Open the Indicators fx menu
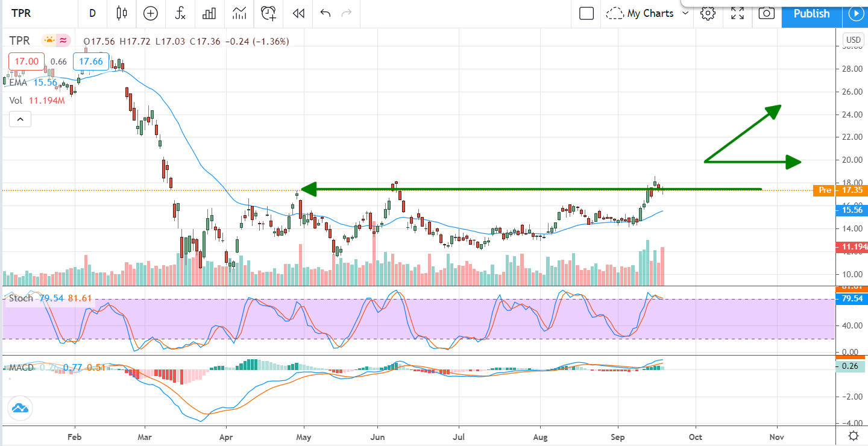The width and height of the screenshot is (868, 446). (x=180, y=13)
